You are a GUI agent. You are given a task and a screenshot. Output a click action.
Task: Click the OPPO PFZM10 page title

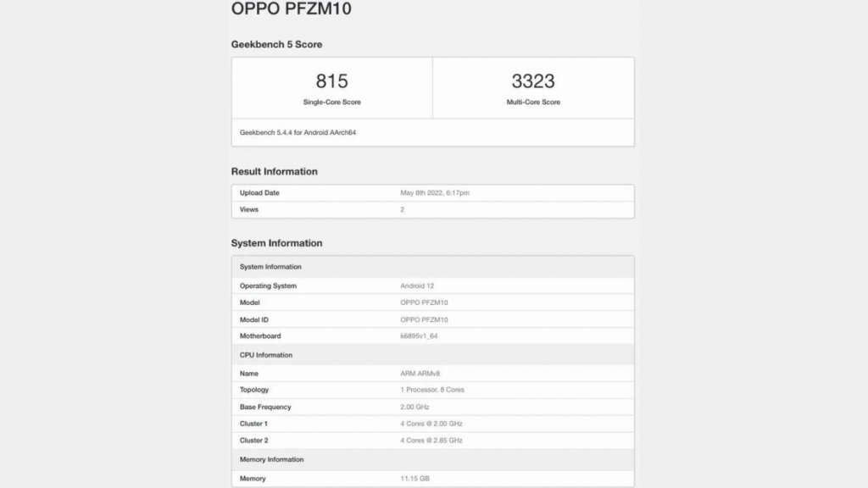pyautogui.click(x=292, y=8)
